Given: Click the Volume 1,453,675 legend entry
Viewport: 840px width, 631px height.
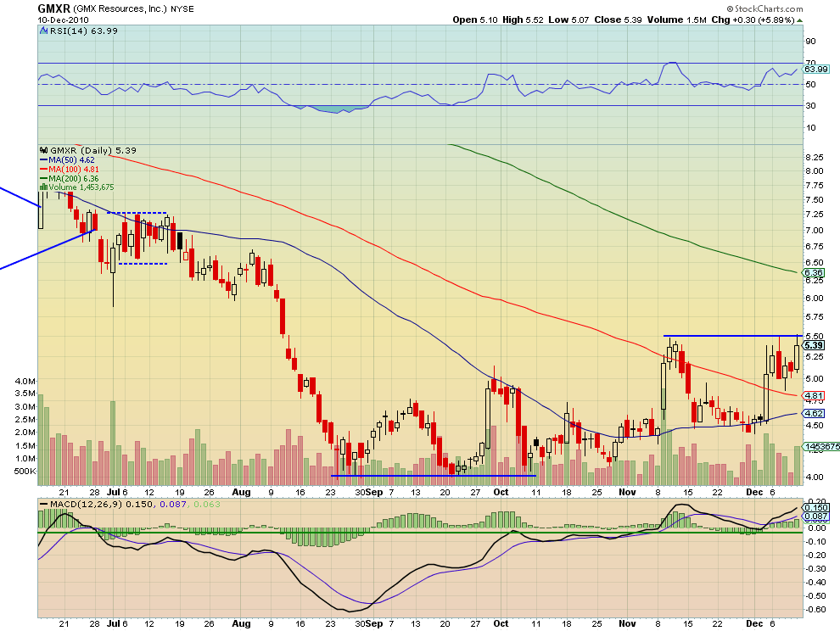Looking at the screenshot, I should (81, 187).
